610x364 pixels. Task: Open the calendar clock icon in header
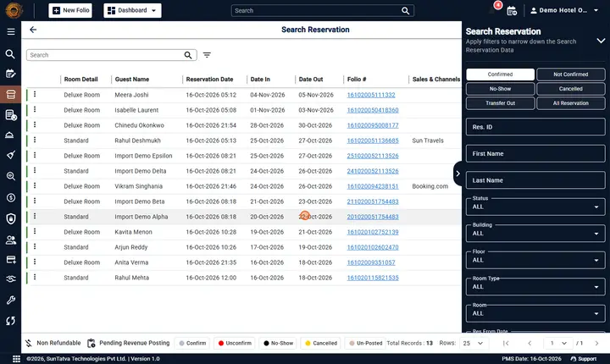coord(512,11)
